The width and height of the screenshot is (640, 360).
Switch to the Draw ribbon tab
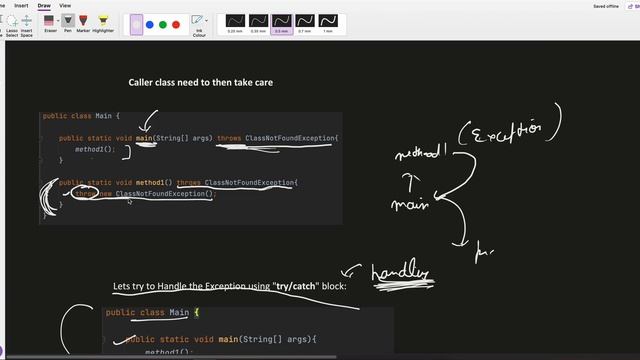[44, 6]
